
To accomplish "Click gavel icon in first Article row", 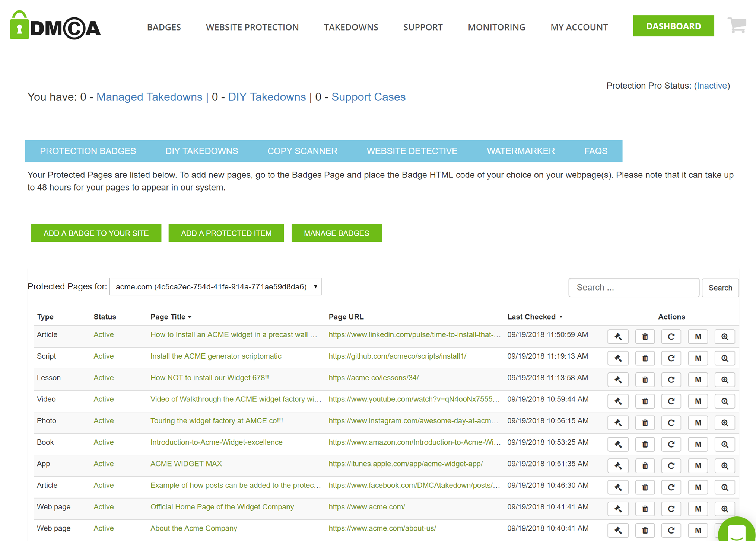I will 618,337.
